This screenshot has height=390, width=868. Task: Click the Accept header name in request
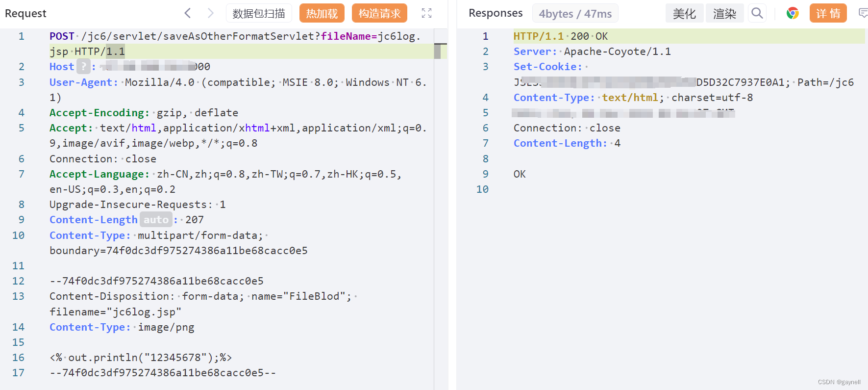[71, 128]
